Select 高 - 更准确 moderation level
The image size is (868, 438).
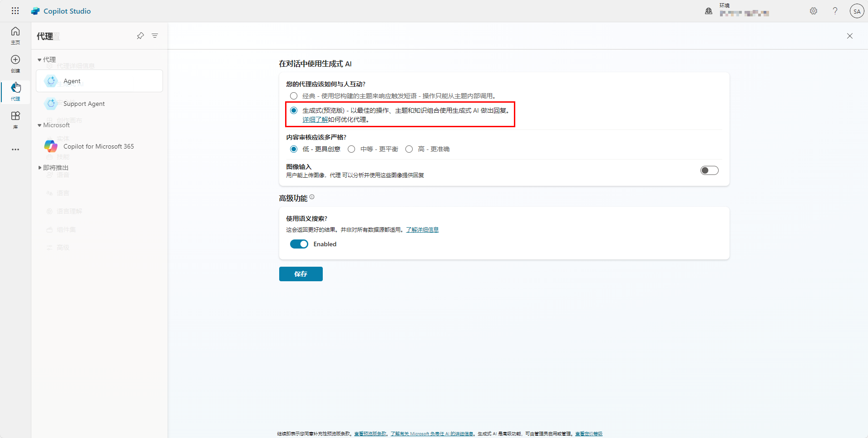(409, 149)
